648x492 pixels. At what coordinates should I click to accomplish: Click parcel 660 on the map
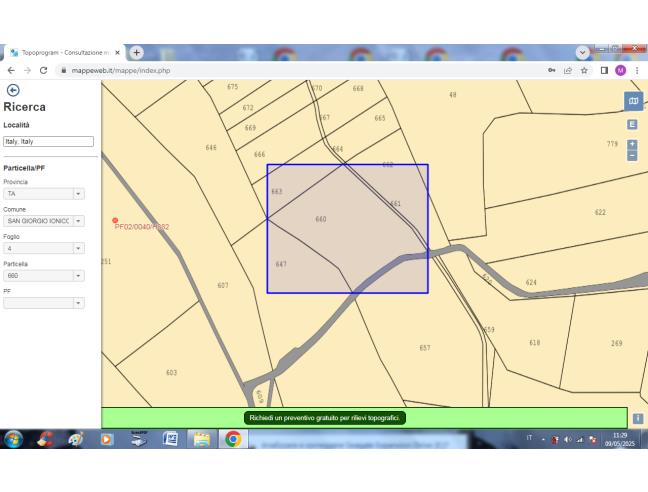click(321, 218)
